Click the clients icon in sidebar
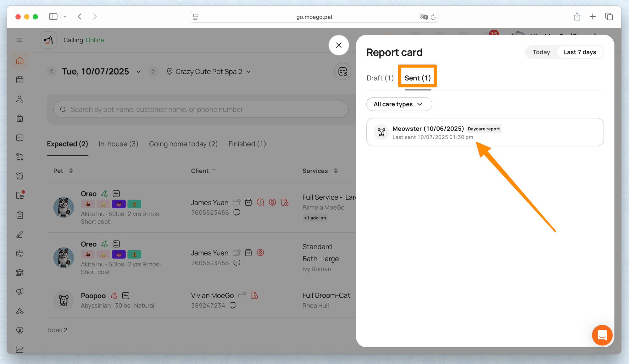629x364 pixels. [x=20, y=99]
